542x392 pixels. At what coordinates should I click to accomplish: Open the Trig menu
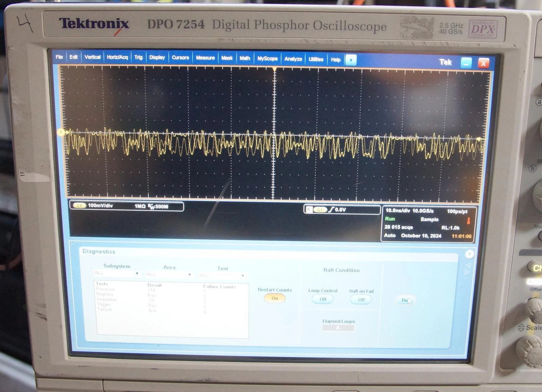coord(138,57)
